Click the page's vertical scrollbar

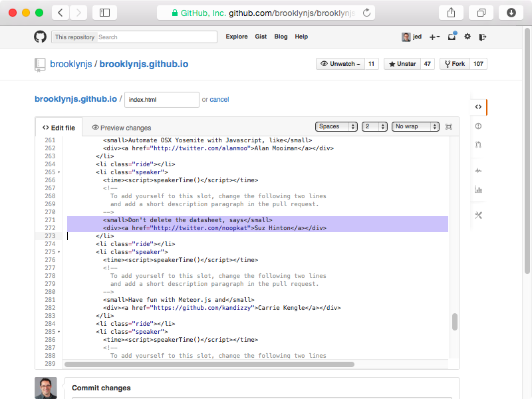pos(527,151)
